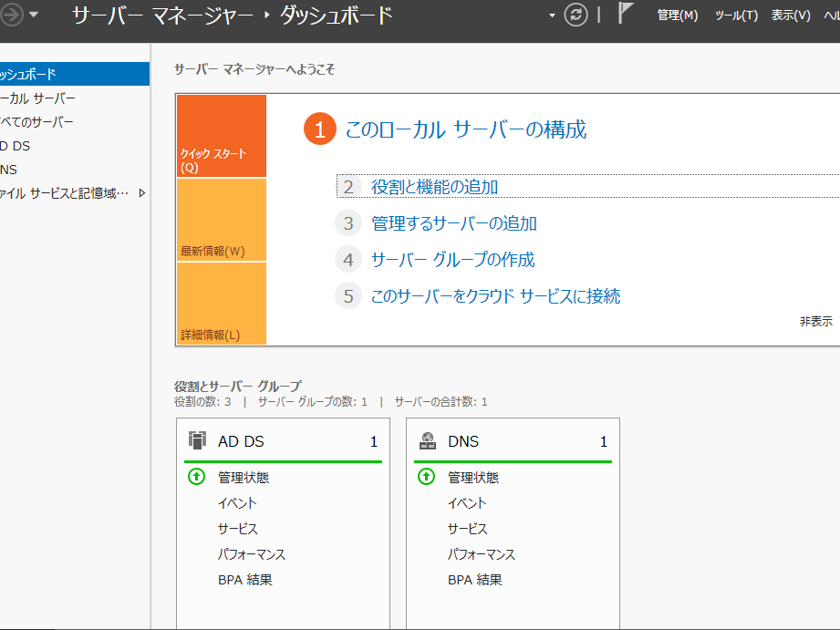Open the 管理(M) menu

click(x=677, y=15)
